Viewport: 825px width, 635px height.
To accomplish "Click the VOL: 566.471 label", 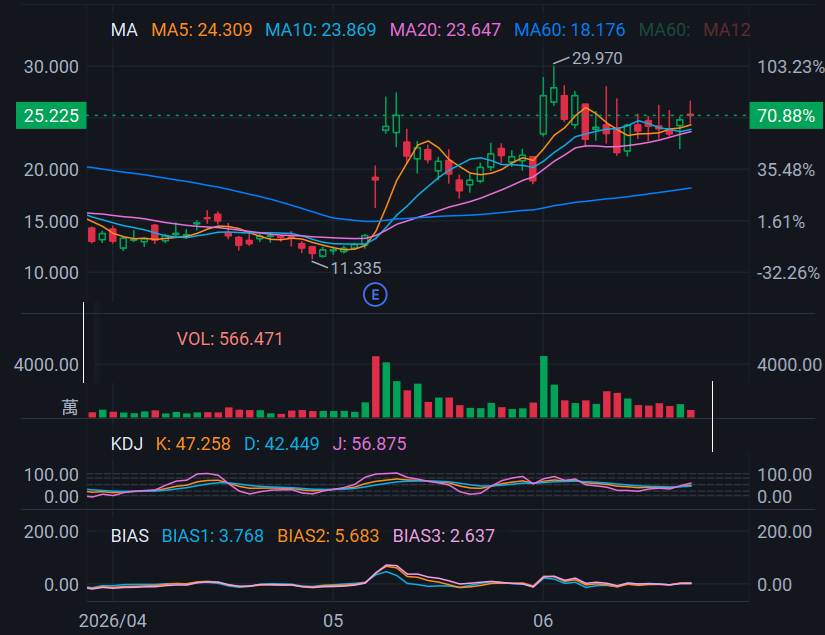I will [x=229, y=339].
